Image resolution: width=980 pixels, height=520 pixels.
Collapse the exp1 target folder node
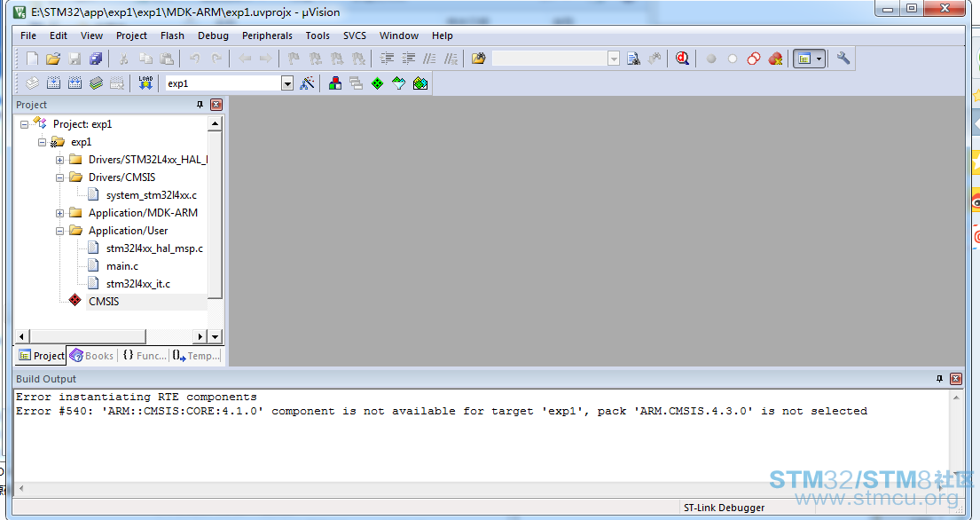point(42,142)
